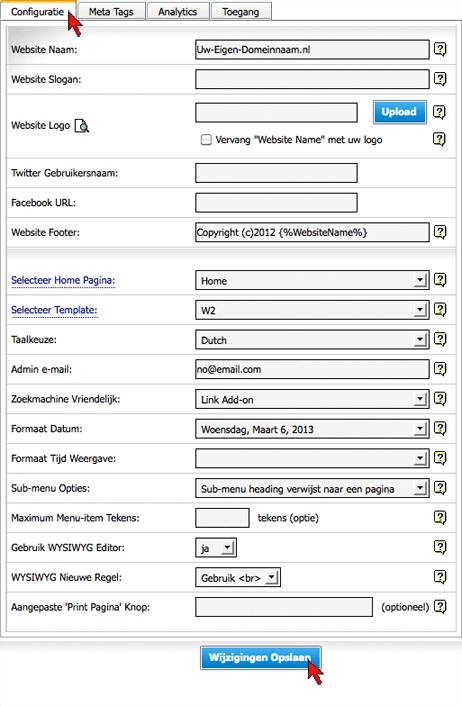Open help icon for Selecteer Template
Screen dimensions: 462x706
coord(440,309)
